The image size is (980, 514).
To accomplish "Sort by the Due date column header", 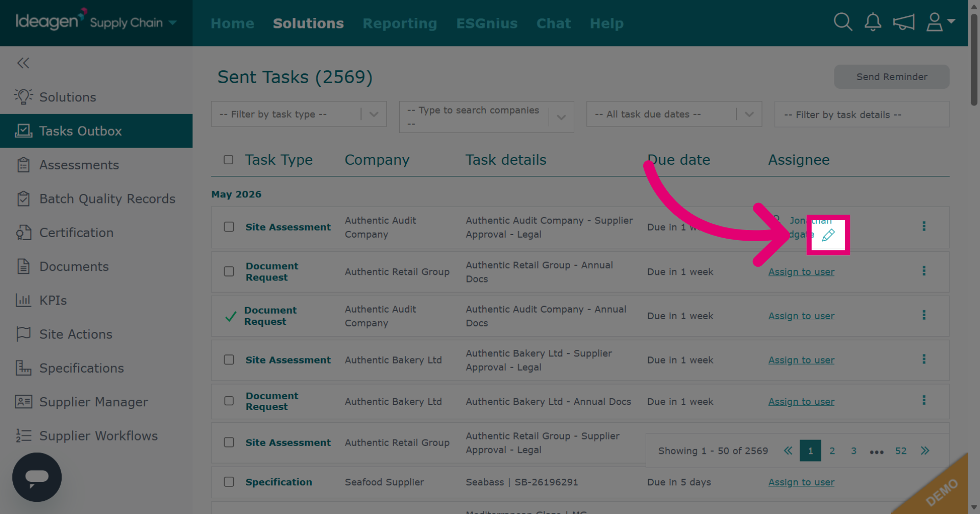I will point(679,160).
